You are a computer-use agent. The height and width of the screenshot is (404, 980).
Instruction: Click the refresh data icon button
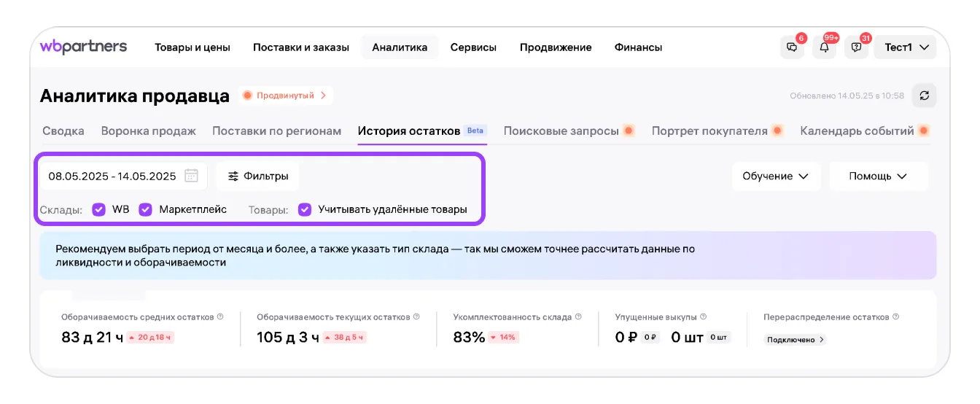[x=925, y=96]
